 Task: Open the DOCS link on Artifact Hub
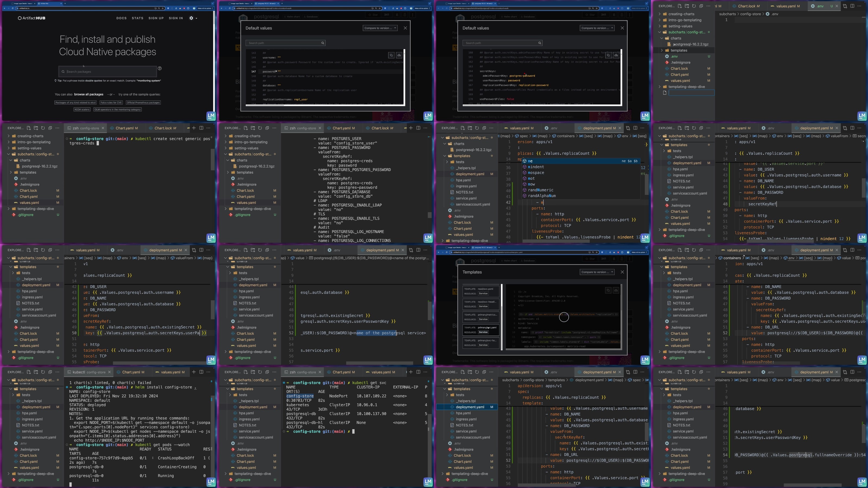point(121,18)
